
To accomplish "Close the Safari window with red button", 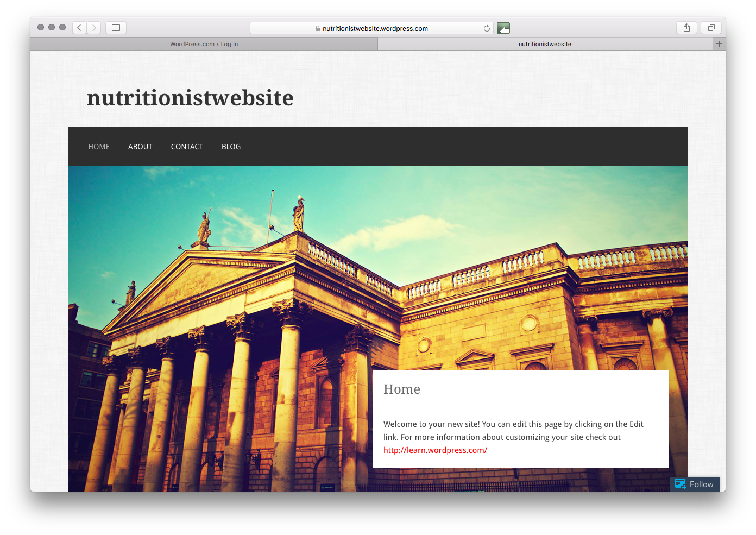I will pos(41,27).
